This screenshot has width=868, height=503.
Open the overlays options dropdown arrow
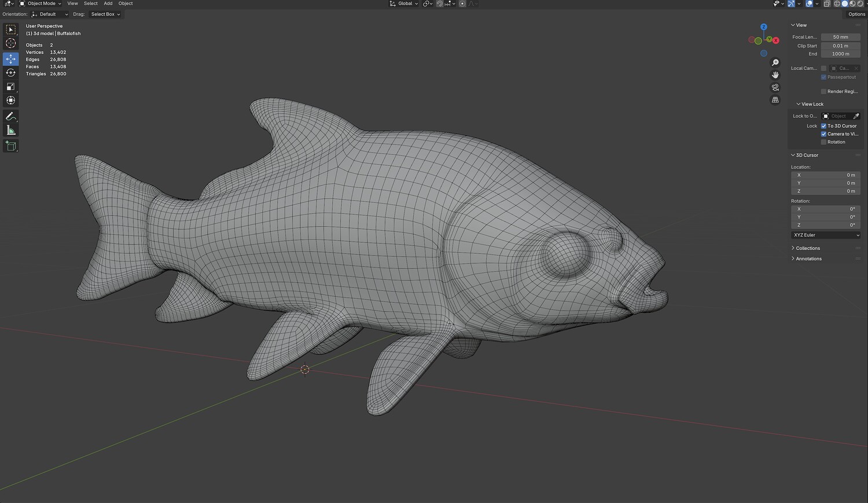[816, 3]
